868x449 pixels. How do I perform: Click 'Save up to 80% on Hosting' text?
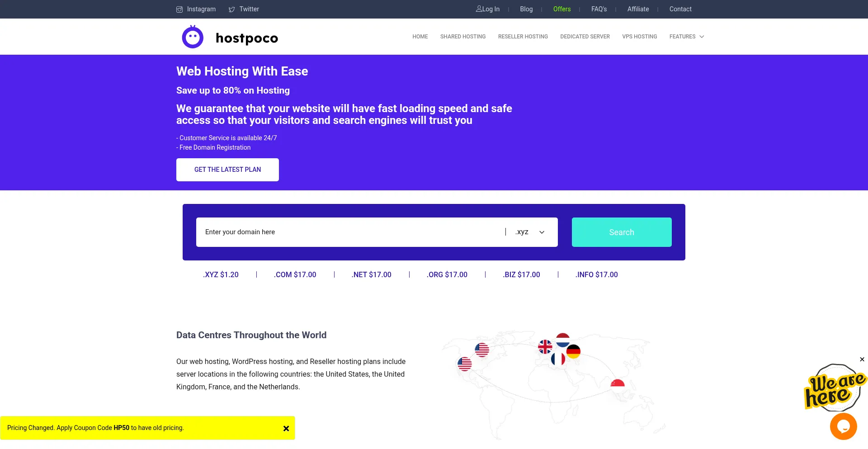coord(233,90)
